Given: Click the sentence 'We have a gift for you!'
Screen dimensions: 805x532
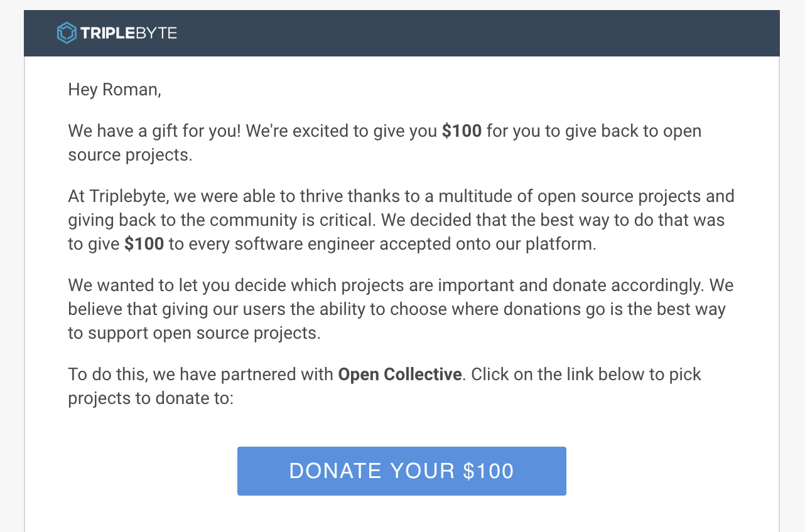Looking at the screenshot, I should click(154, 131).
